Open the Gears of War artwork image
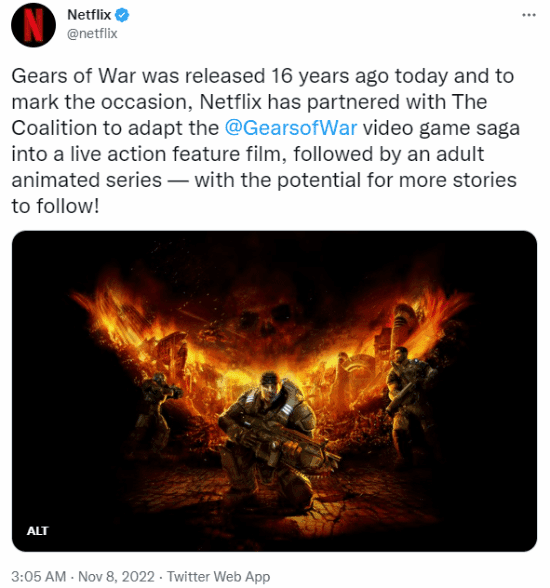This screenshot has height=588, width=550. point(274,391)
